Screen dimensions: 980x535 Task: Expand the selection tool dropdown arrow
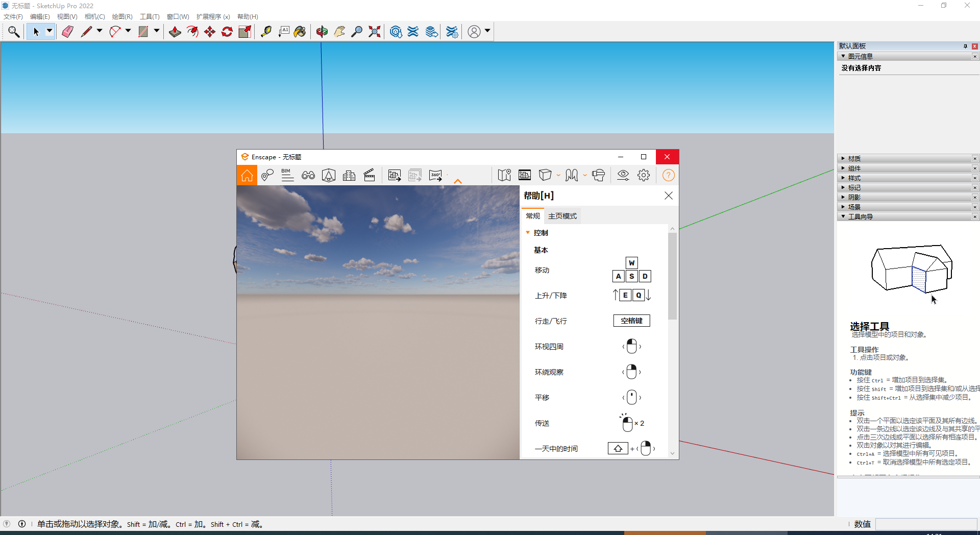(x=48, y=31)
